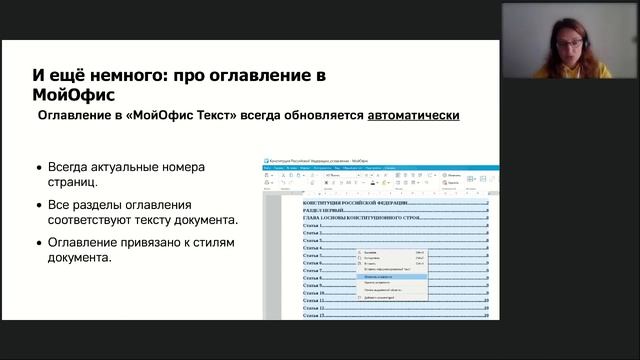Click the numbered list icon
640x360 pixels.
click(x=406, y=182)
